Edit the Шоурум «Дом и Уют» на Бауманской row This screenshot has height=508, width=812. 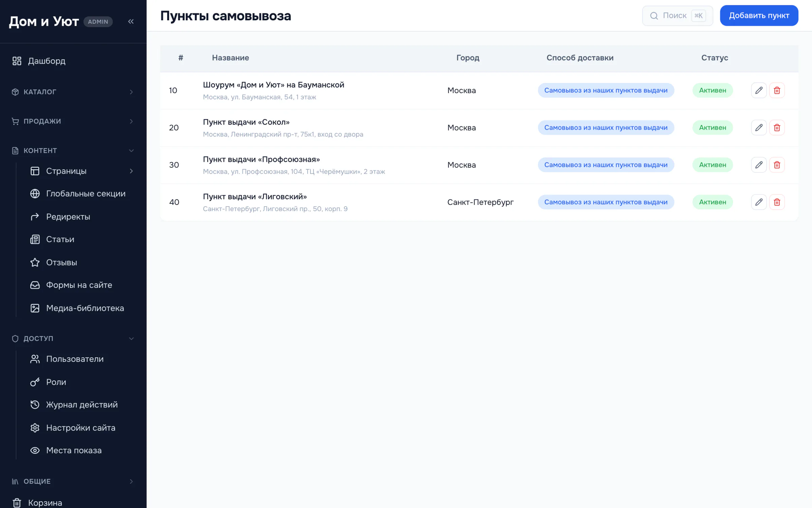coord(759,90)
